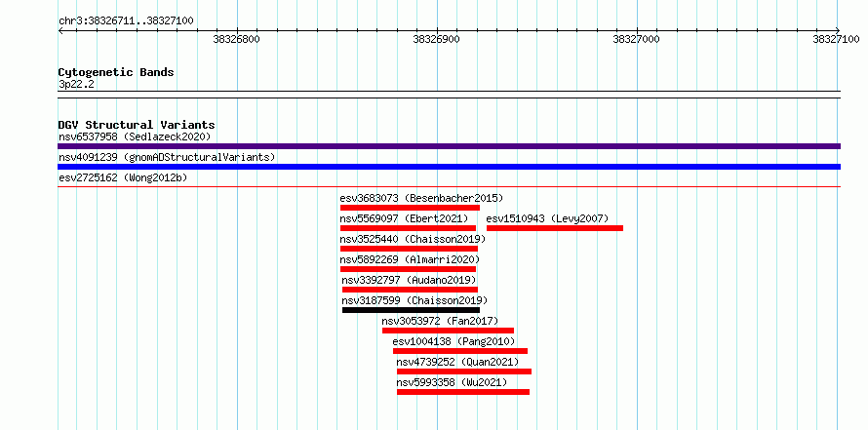
Task: Click the 3p22.2 cytogenetic band label
Action: 76,84
